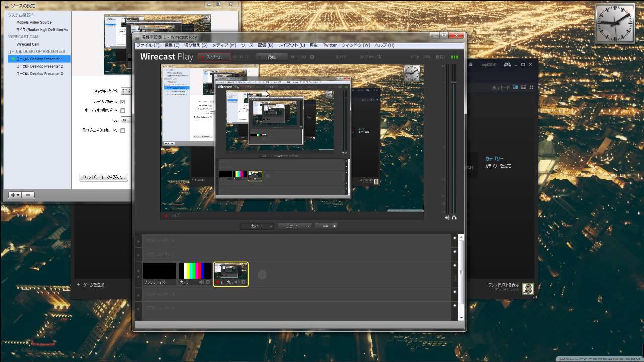Open the desktop clock gadget
This screenshot has width=644, height=362.
(614, 23)
